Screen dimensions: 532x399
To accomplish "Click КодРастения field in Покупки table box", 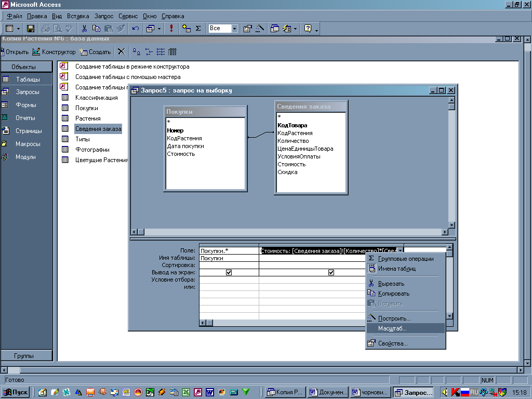I will [184, 138].
